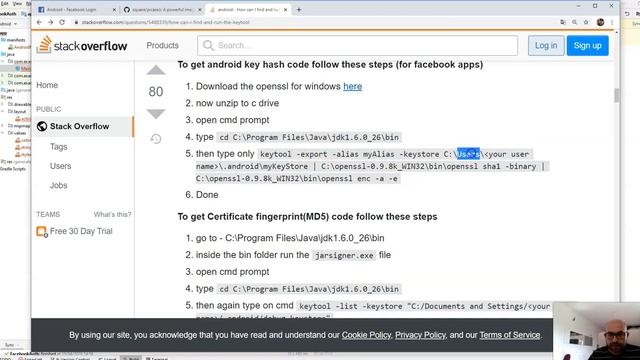Click the What's this? link under Teams
This screenshot has width=640, height=360.
tap(112, 214)
